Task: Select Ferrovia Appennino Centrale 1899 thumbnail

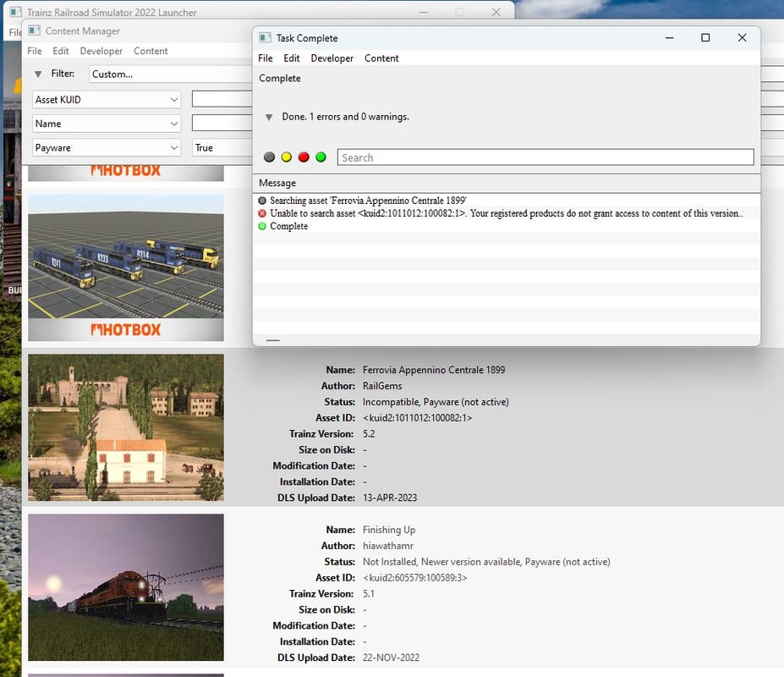Action: 126,427
